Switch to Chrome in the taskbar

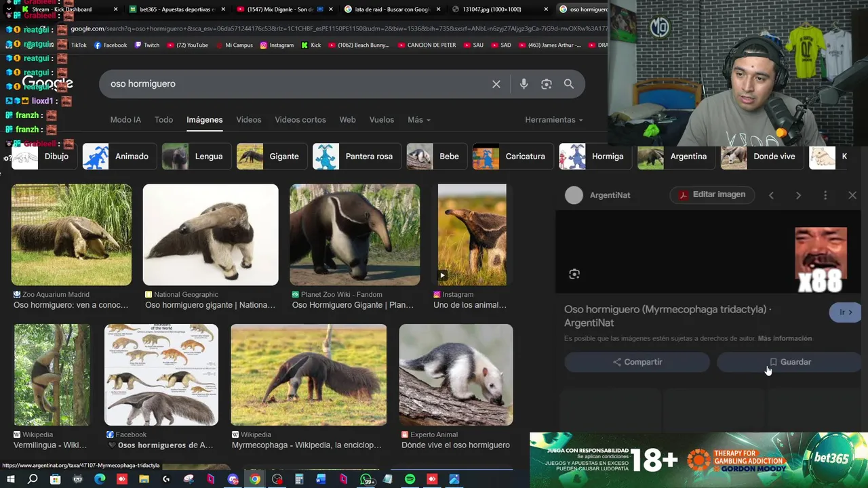pos(255,479)
